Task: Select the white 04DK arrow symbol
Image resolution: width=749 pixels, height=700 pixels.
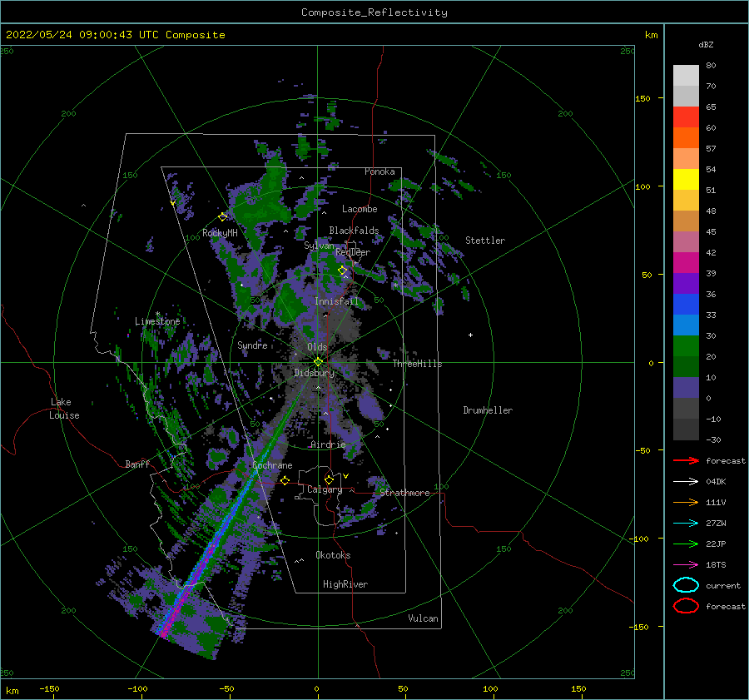Action: (x=686, y=482)
